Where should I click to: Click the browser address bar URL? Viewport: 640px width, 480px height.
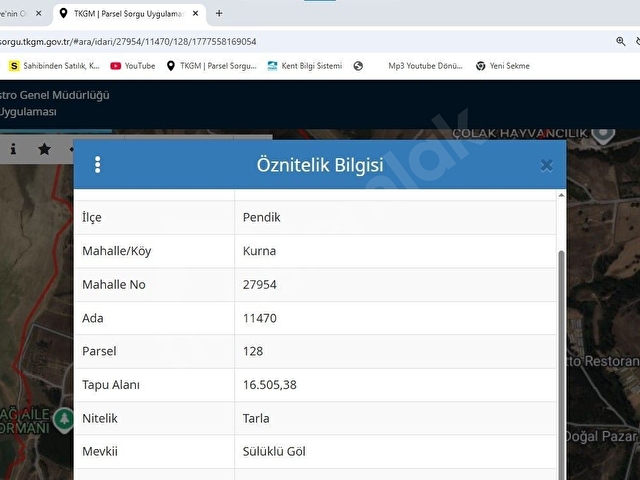pyautogui.click(x=128, y=42)
